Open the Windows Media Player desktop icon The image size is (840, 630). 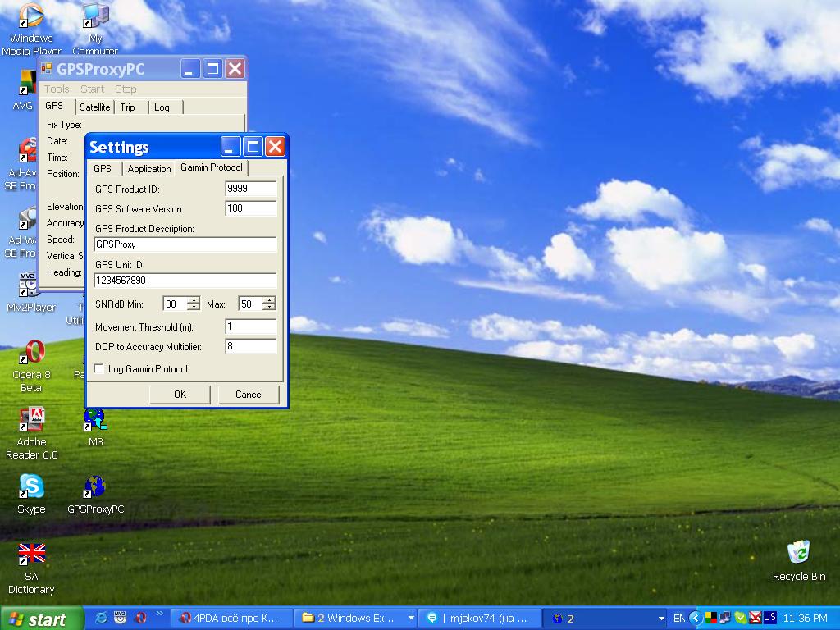31,29
